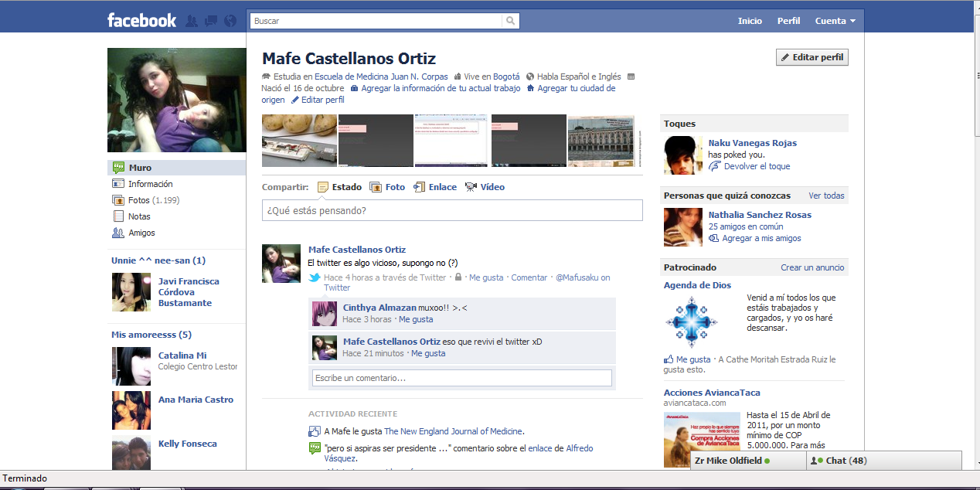Click the Editar perfil button
Image resolution: width=980 pixels, height=490 pixels.
(812, 56)
